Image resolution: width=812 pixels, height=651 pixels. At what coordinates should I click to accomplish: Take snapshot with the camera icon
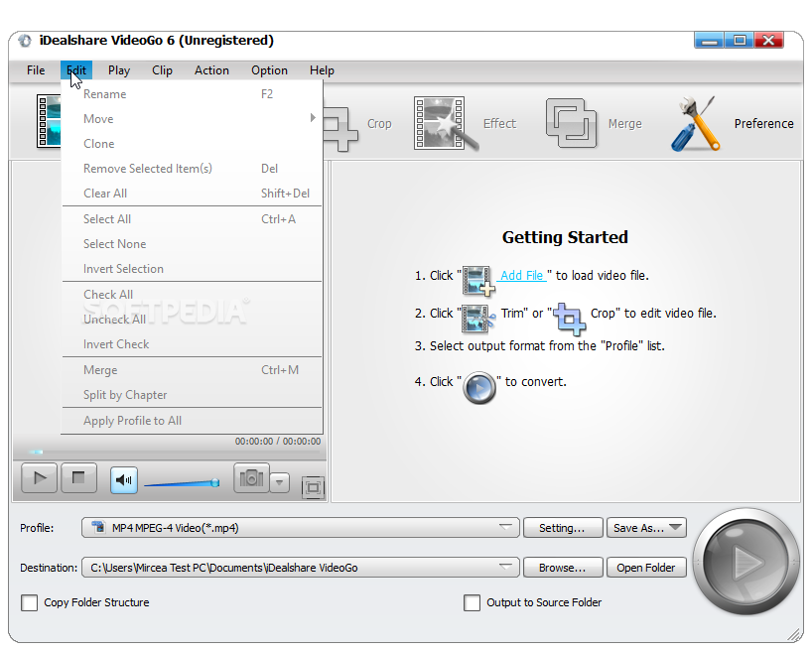pyautogui.click(x=252, y=478)
